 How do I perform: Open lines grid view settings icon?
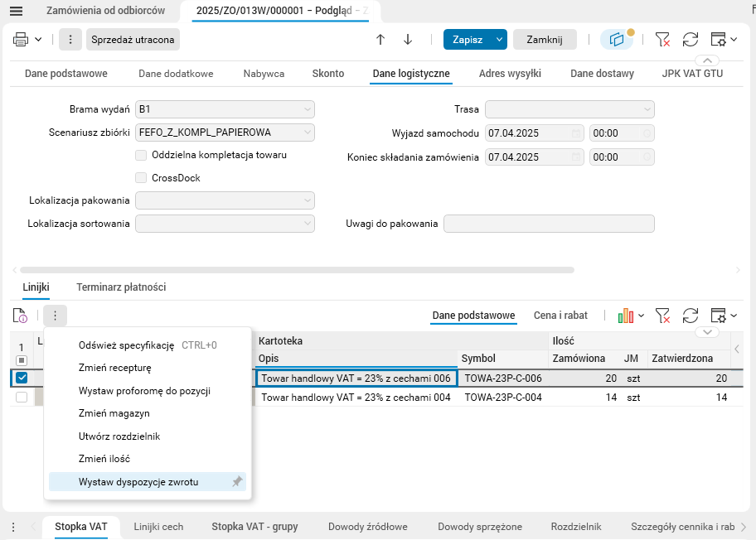pyautogui.click(x=719, y=316)
